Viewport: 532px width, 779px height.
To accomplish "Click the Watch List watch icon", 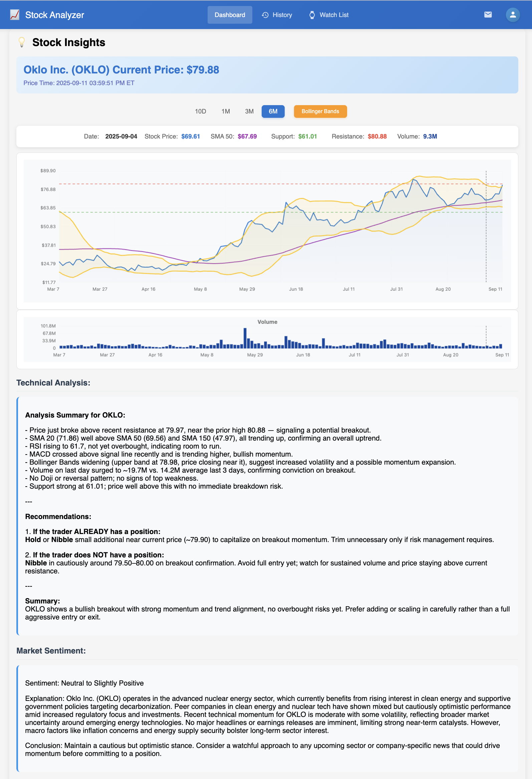I will click(x=312, y=15).
